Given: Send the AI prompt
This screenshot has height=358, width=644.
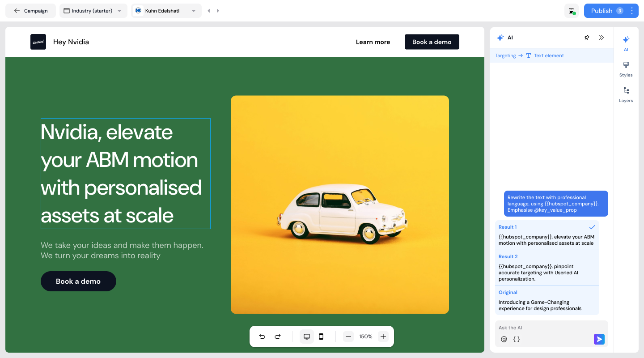Looking at the screenshot, I should pos(599,339).
